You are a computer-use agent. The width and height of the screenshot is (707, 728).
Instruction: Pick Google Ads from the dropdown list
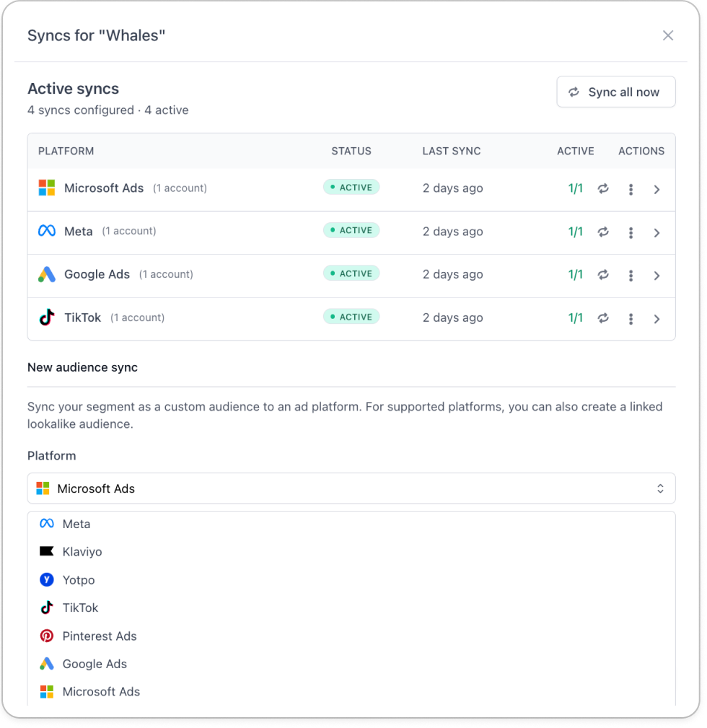(x=351, y=664)
